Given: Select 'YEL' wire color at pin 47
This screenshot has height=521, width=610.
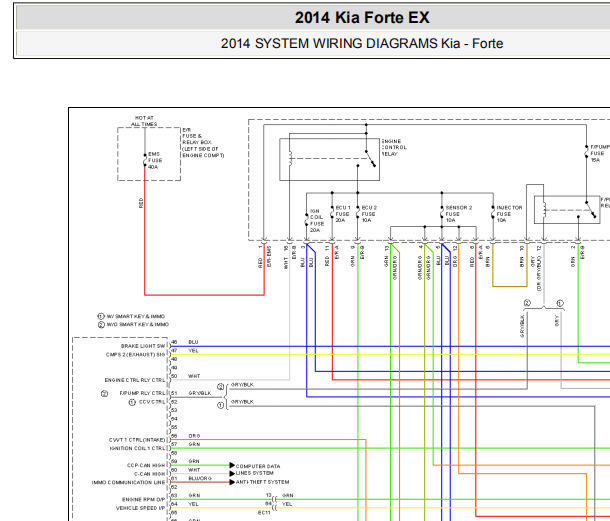Looking at the screenshot, I should (193, 351).
